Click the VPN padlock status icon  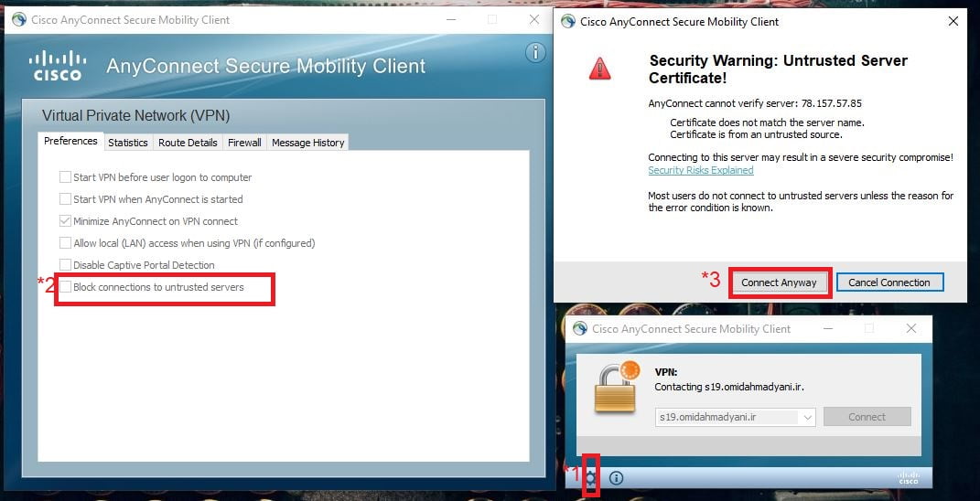(x=616, y=387)
